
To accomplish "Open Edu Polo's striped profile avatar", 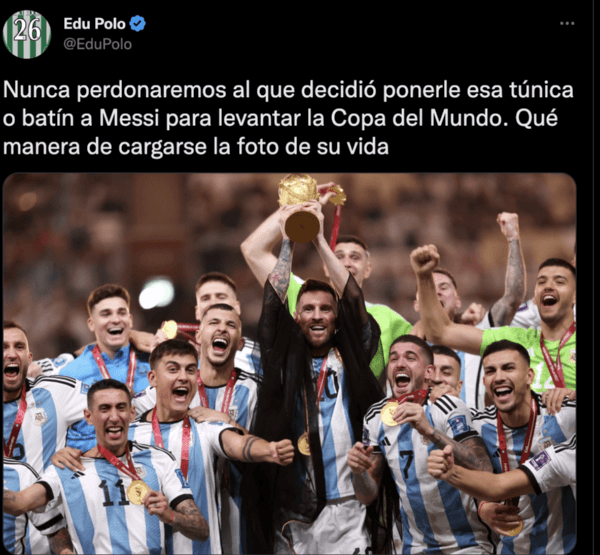I will pos(27,34).
